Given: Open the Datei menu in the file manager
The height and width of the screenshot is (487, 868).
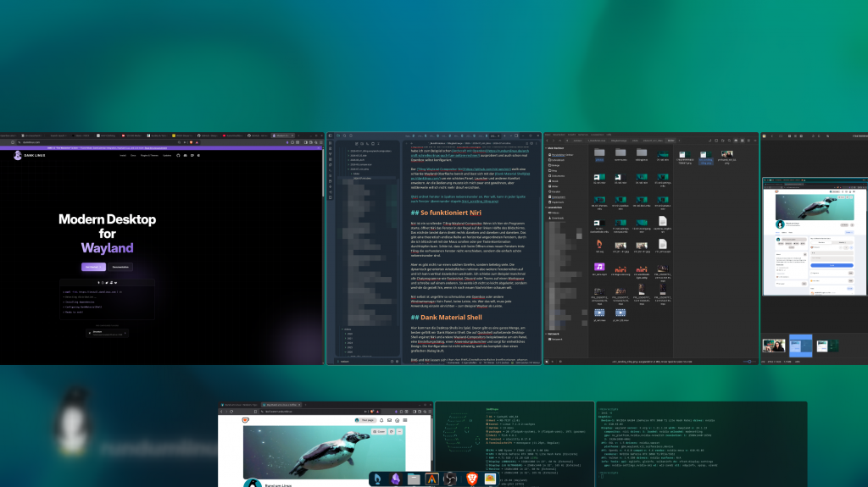Looking at the screenshot, I should (548, 135).
